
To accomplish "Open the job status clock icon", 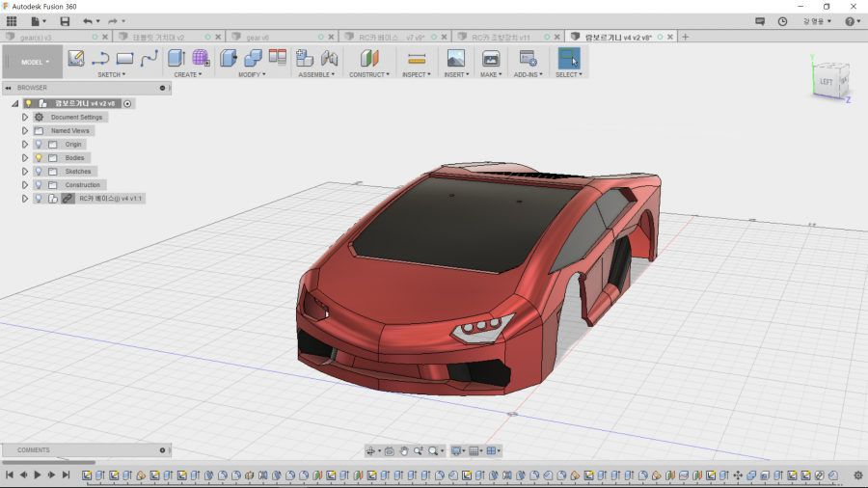I will coord(782,21).
